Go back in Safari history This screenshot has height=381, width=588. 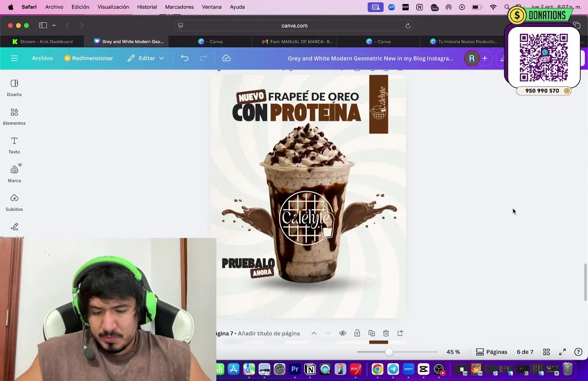coord(67,25)
